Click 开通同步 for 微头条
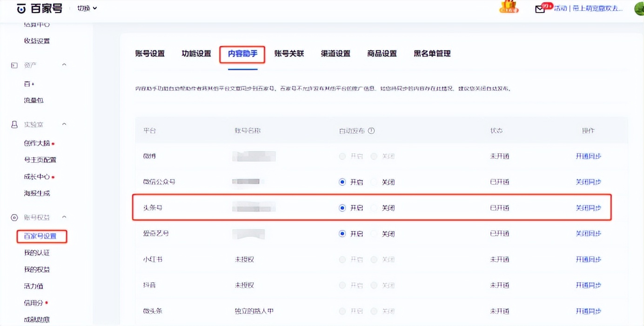The height and width of the screenshot is (326, 644). (x=589, y=311)
